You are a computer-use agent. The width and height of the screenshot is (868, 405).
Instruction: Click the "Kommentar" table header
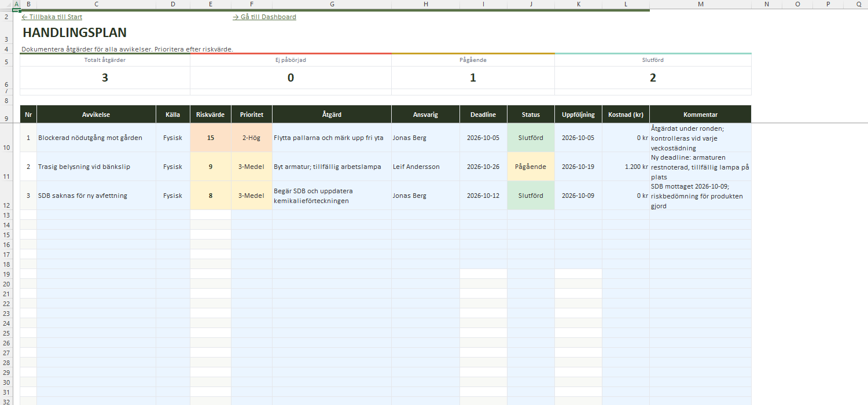point(701,115)
